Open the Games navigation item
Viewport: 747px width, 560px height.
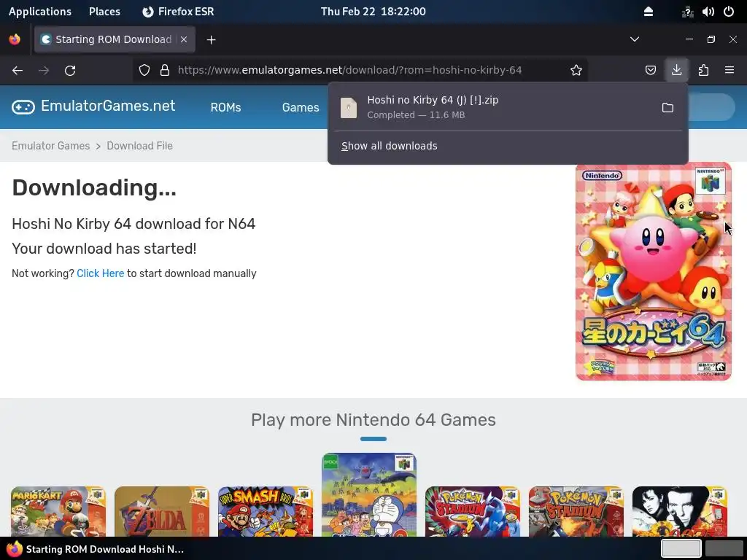pyautogui.click(x=300, y=108)
